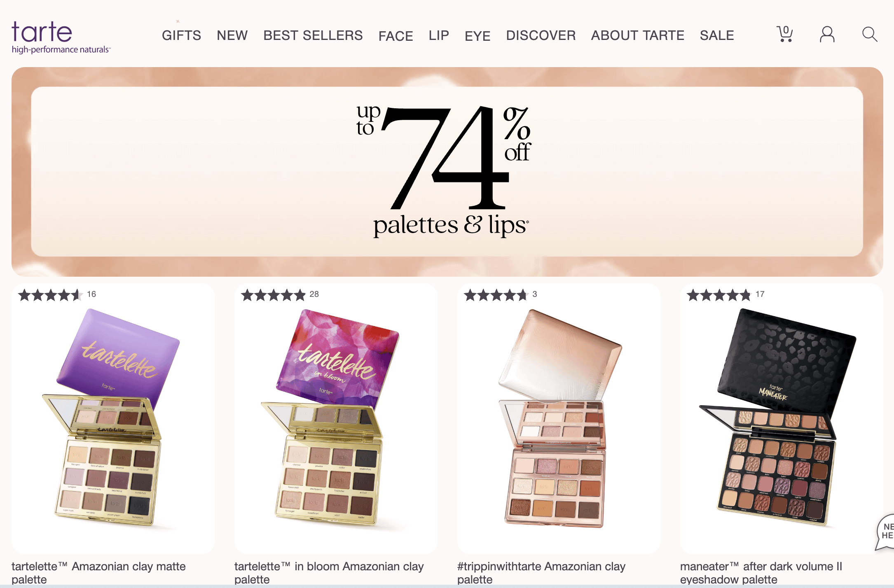Open the GIFTS menu
This screenshot has height=588, width=894.
pyautogui.click(x=181, y=35)
